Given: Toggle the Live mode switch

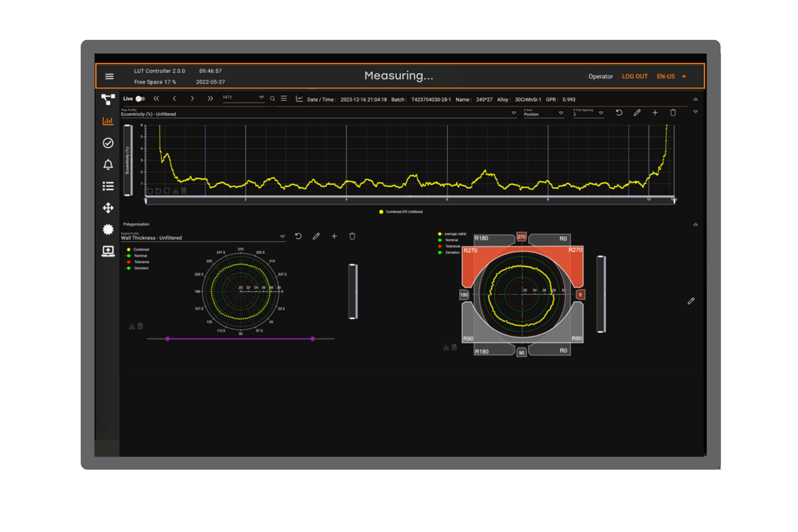Looking at the screenshot, I should [x=140, y=99].
